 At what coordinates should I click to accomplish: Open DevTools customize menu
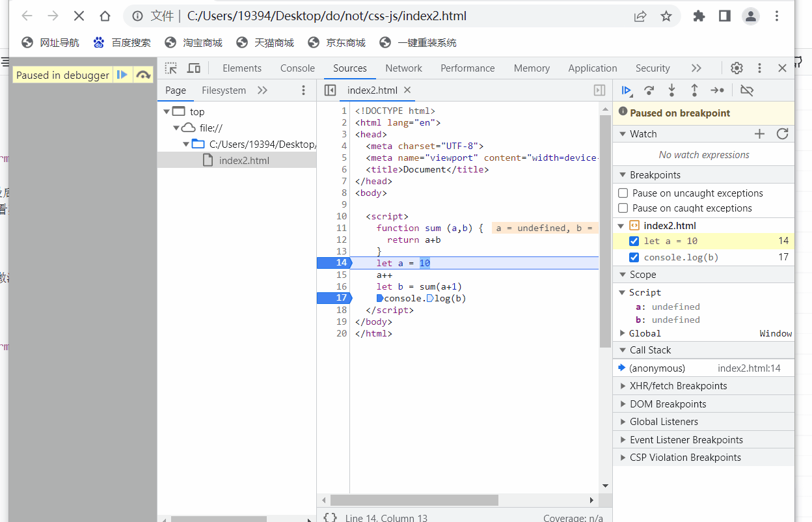pos(759,68)
